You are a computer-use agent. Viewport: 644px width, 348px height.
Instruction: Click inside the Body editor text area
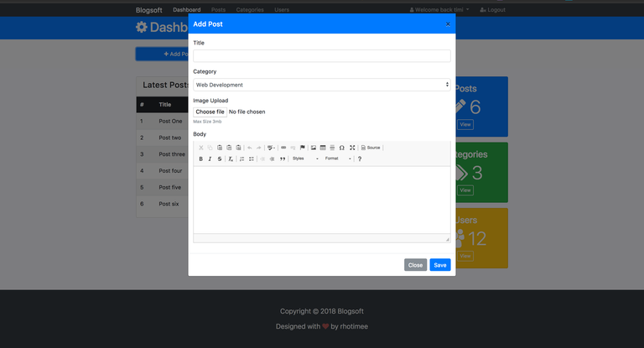[x=322, y=200]
